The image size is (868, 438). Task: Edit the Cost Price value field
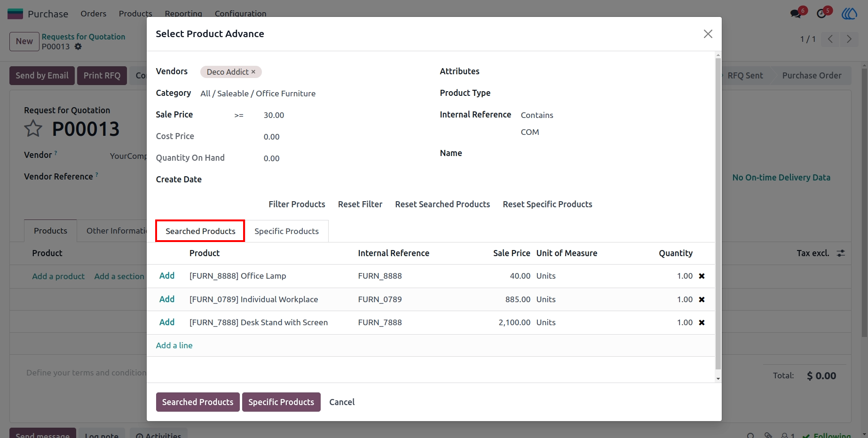pyautogui.click(x=271, y=137)
